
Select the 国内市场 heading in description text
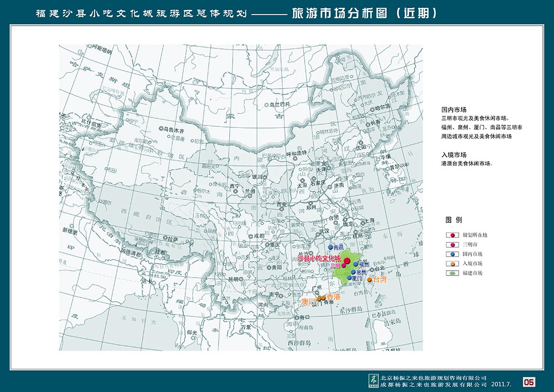click(454, 109)
